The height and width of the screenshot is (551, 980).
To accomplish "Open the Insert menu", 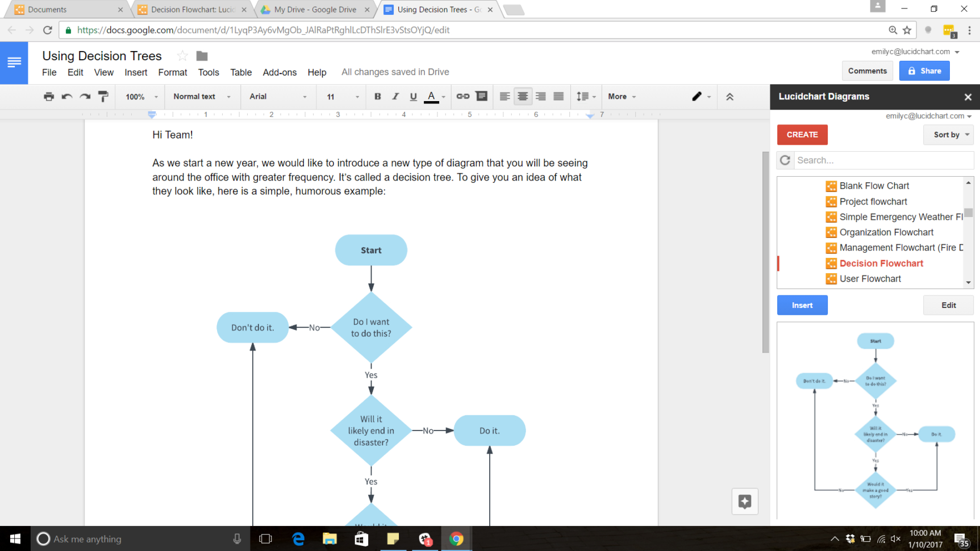I will pos(136,72).
